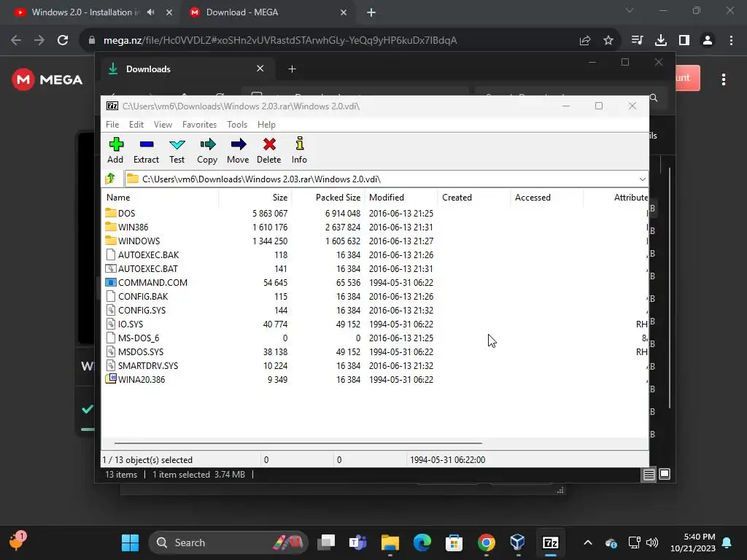Viewport: 747px width, 560px height.
Task: Close the Download - MEGA tab
Action: pyautogui.click(x=344, y=12)
